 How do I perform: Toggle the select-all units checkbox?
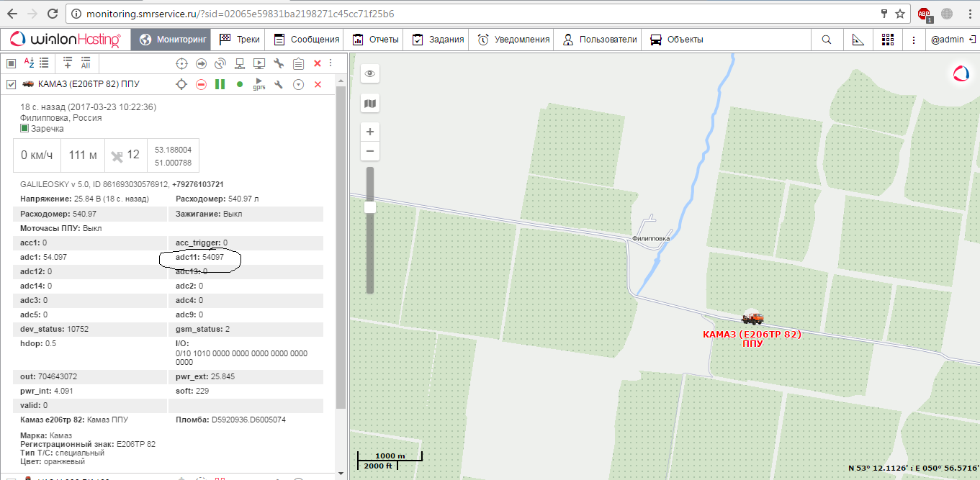[11, 63]
